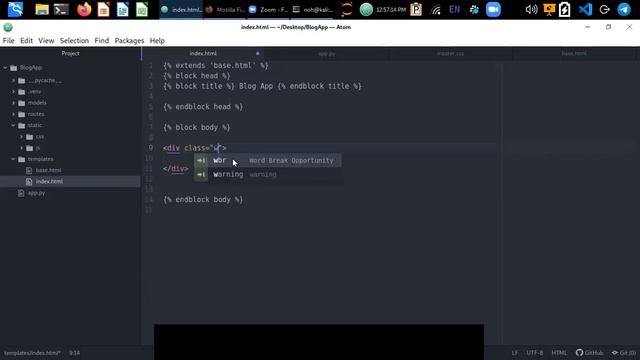Switch to the Mozilla Firefox taskbar window
The width and height of the screenshot is (640, 360).
coord(225,9)
